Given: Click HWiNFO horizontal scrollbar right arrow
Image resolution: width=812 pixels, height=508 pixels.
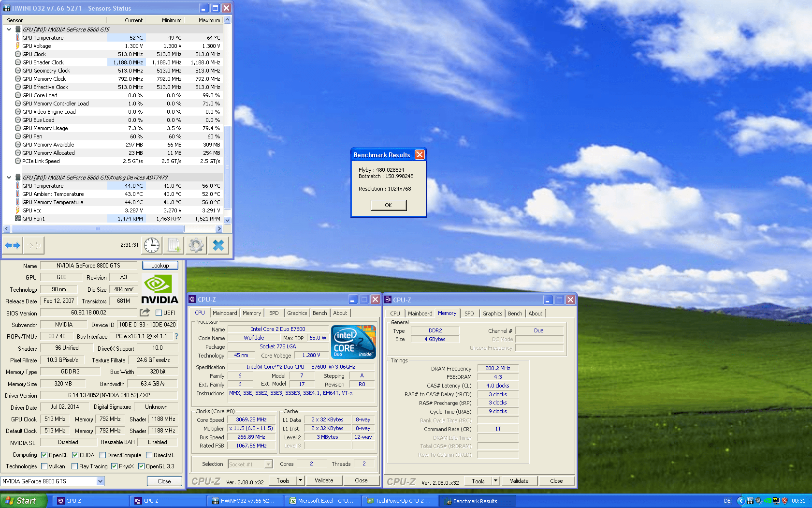Looking at the screenshot, I should (219, 228).
